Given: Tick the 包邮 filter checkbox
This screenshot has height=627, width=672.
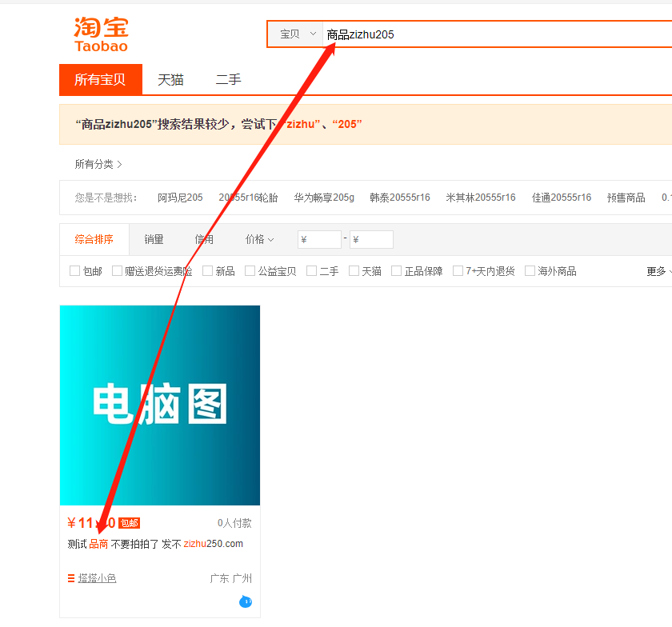Looking at the screenshot, I should point(75,271).
